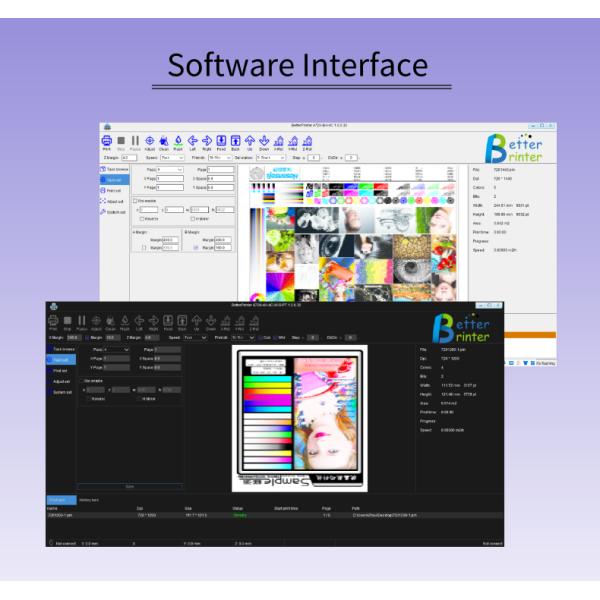Open the Speed dropdown in the light window

pos(172,157)
